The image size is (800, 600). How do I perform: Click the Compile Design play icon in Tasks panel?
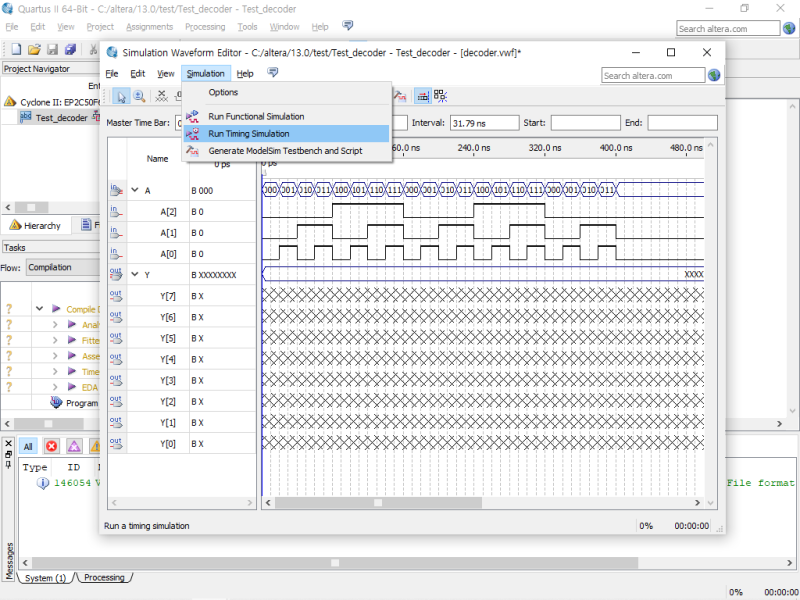pos(58,309)
